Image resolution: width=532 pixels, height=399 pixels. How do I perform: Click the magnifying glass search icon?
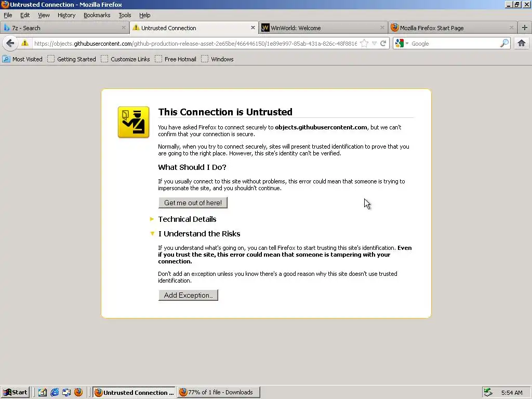[x=504, y=44]
